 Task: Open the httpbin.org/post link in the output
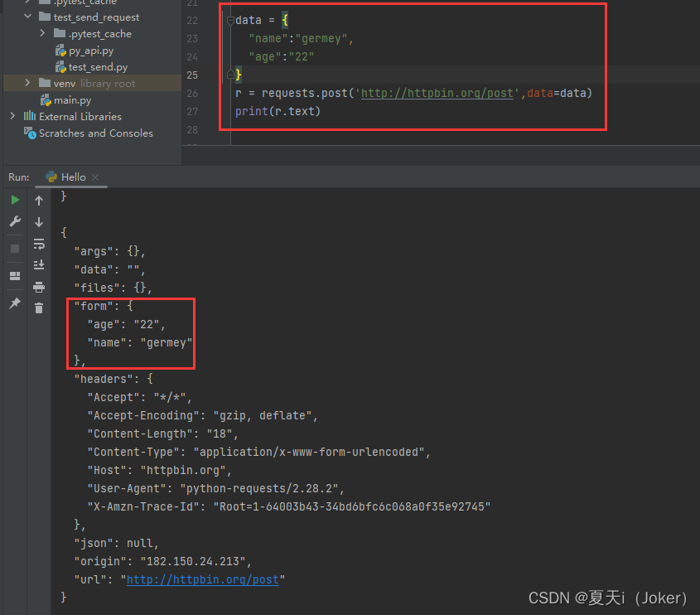202,579
